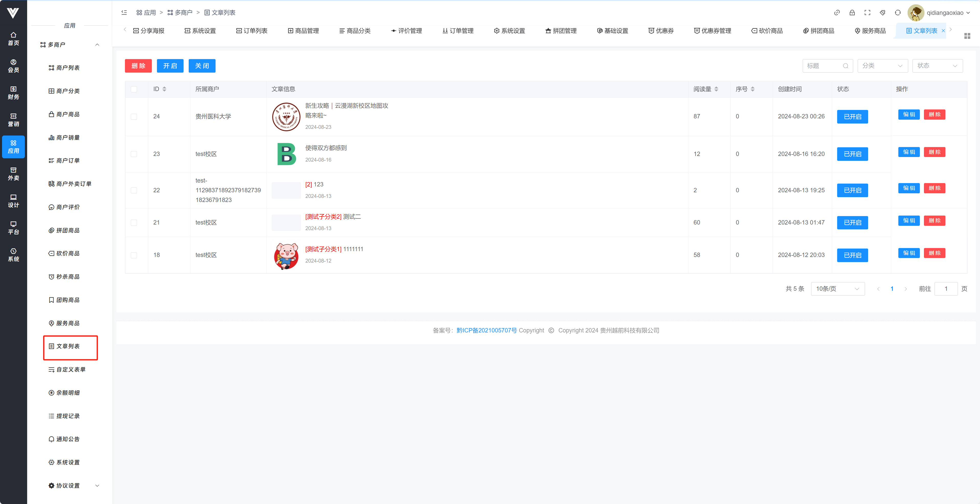Open 自定义表单 in the sidebar menu
Image resolution: width=980 pixels, height=504 pixels.
pos(71,369)
